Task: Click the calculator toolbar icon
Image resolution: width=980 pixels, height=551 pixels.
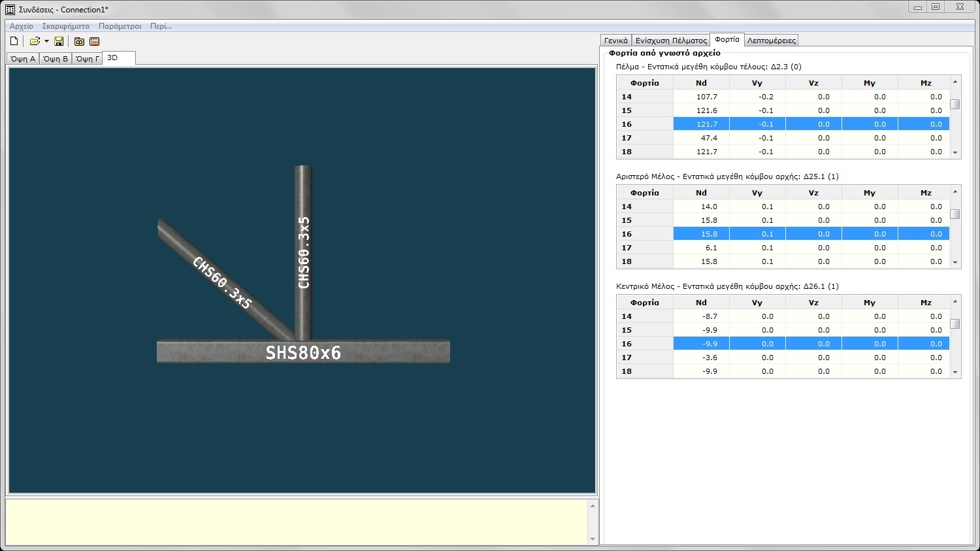Action: click(94, 41)
